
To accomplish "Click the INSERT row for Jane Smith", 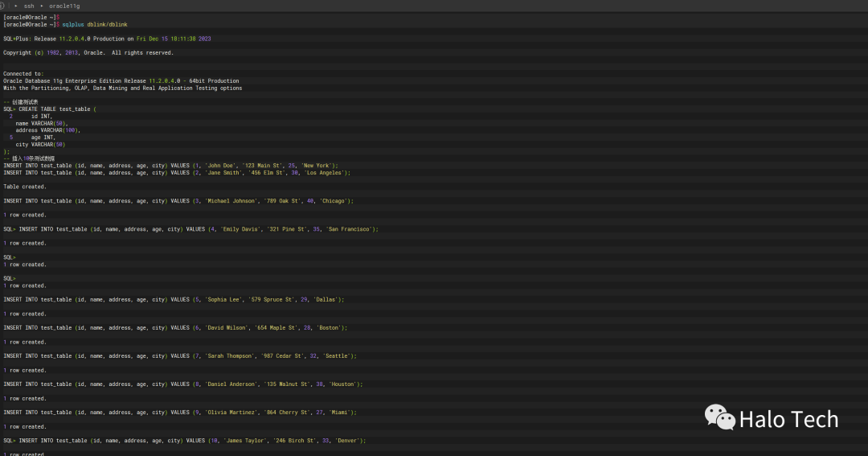I will (x=177, y=173).
